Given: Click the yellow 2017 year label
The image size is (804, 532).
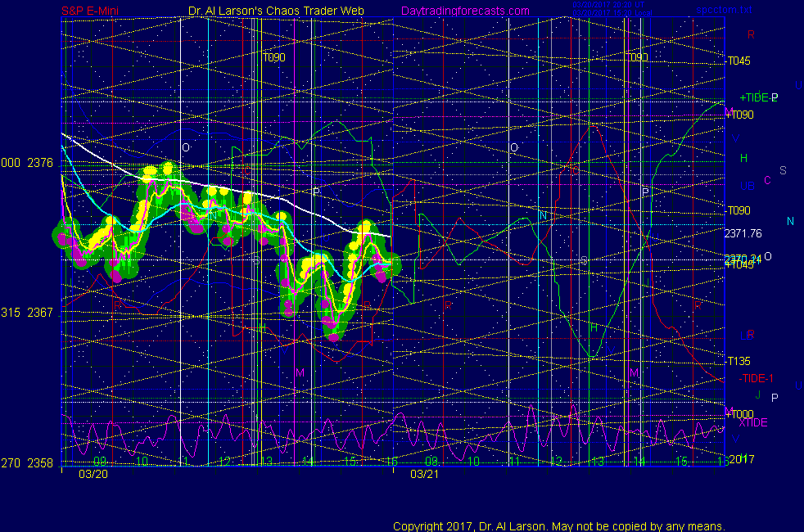Looking at the screenshot, I should pyautogui.click(x=742, y=459).
